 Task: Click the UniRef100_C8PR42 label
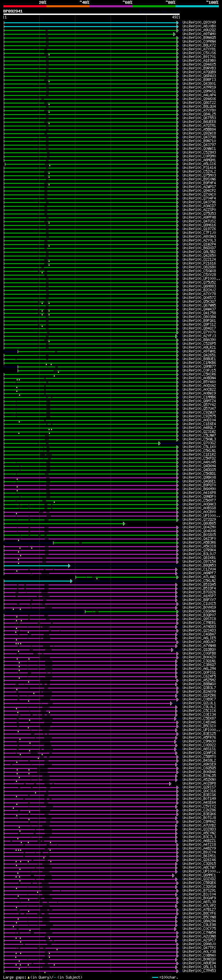pos(199,821)
